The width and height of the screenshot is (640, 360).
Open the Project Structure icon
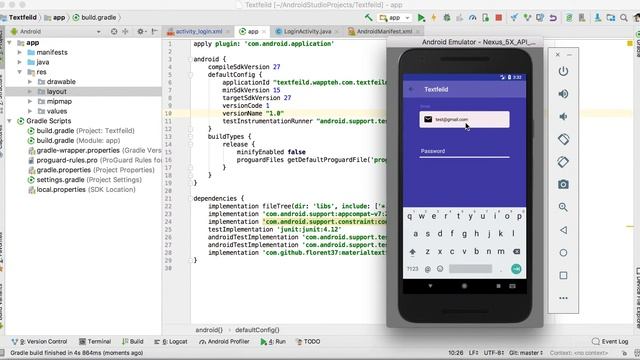[x=611, y=18]
